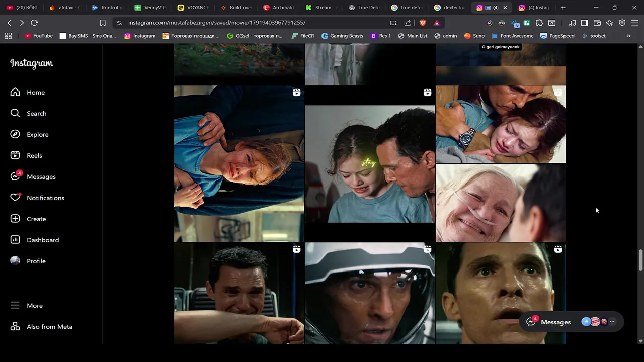Switch to the Archibald tab
Viewport: 644px width, 362px height.
point(279,8)
